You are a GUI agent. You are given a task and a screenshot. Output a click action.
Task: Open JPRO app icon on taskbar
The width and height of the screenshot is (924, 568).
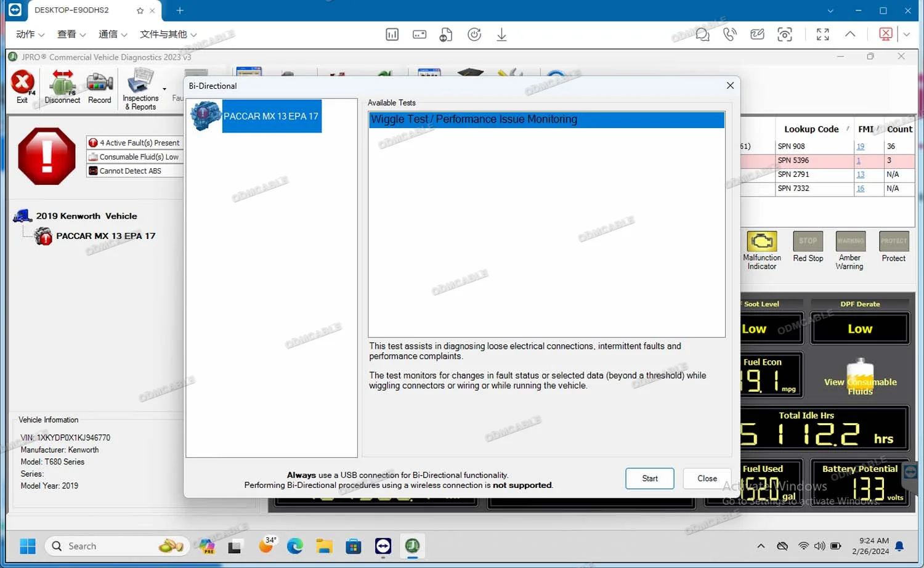[412, 546]
